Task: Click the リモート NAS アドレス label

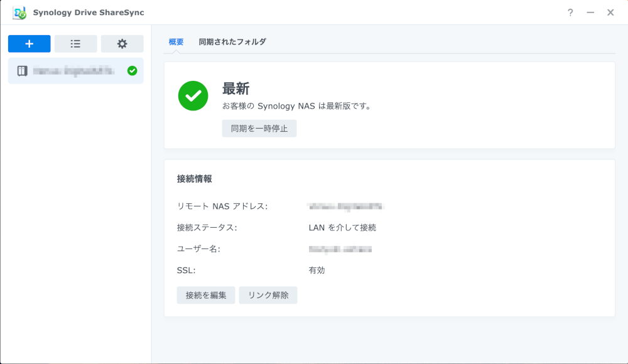Action: [x=222, y=206]
